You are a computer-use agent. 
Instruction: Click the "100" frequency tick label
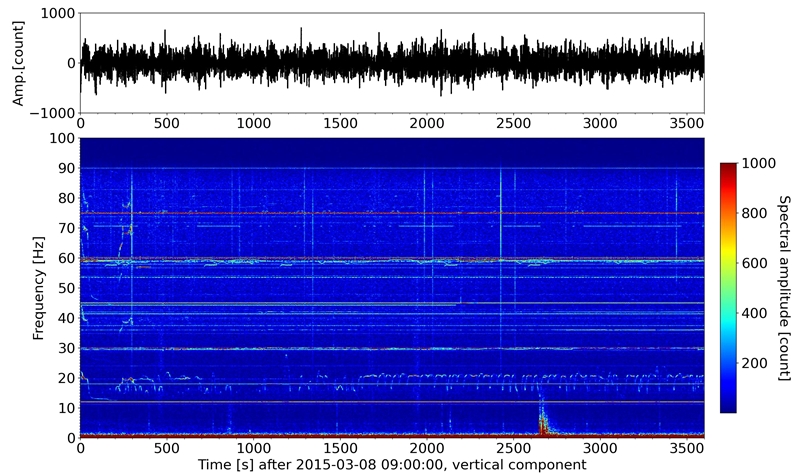62,138
